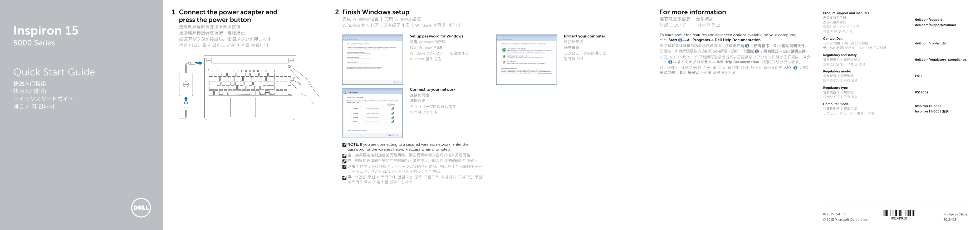Click the barcode above 0NCX8MA00
This screenshot has height=230, width=980.
(899, 213)
